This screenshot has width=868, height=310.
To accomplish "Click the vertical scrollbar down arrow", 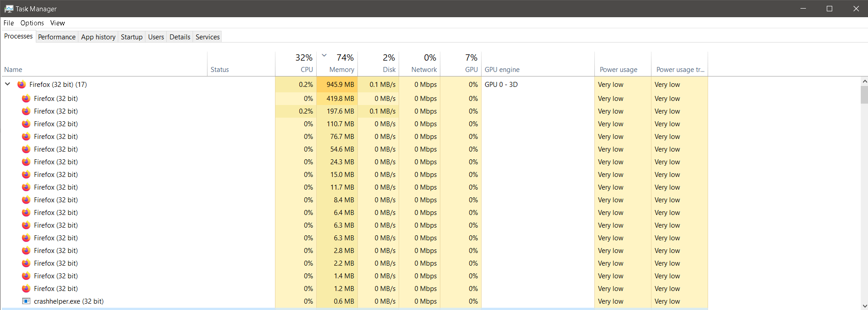I will pyautogui.click(x=864, y=306).
